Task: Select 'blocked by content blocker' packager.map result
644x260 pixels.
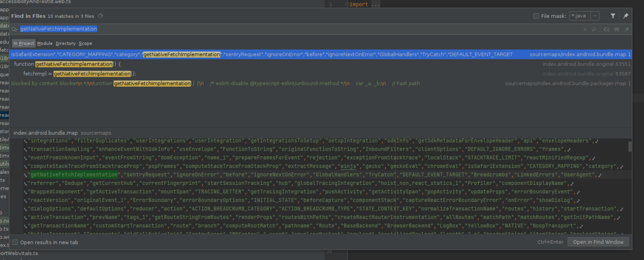Action: 321,84
